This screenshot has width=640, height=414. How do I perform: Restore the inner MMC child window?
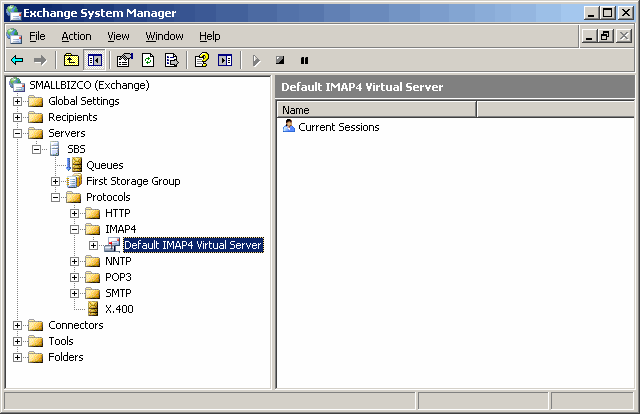606,36
